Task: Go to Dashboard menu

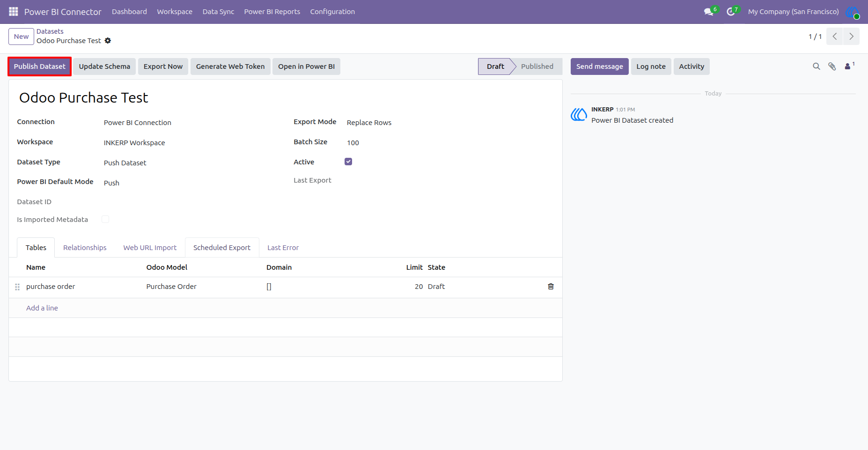Action: pos(129,12)
